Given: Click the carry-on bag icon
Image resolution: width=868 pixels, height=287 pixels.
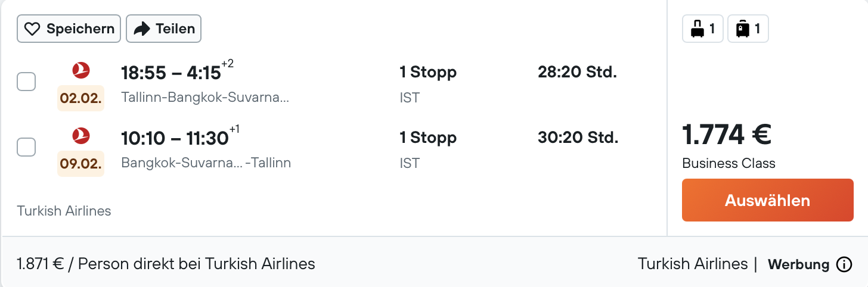Looking at the screenshot, I should tap(696, 29).
